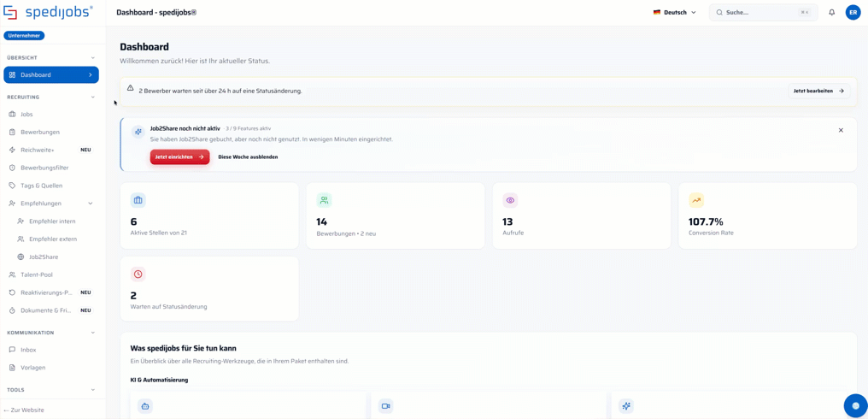Open the notifications bell
Viewport: 868px width, 419px height.
coord(831,12)
